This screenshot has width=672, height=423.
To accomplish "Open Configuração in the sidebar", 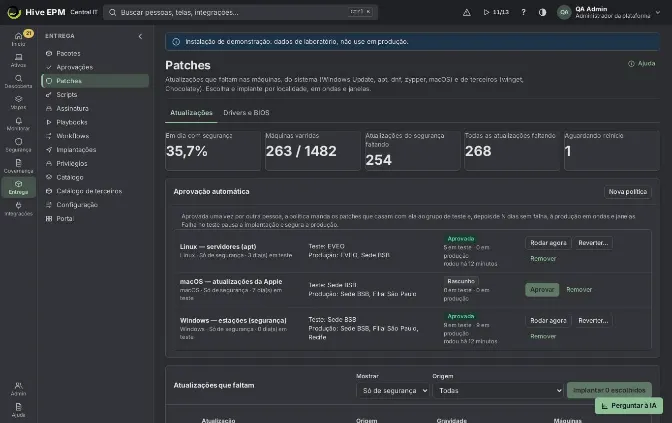I will coord(95,205).
